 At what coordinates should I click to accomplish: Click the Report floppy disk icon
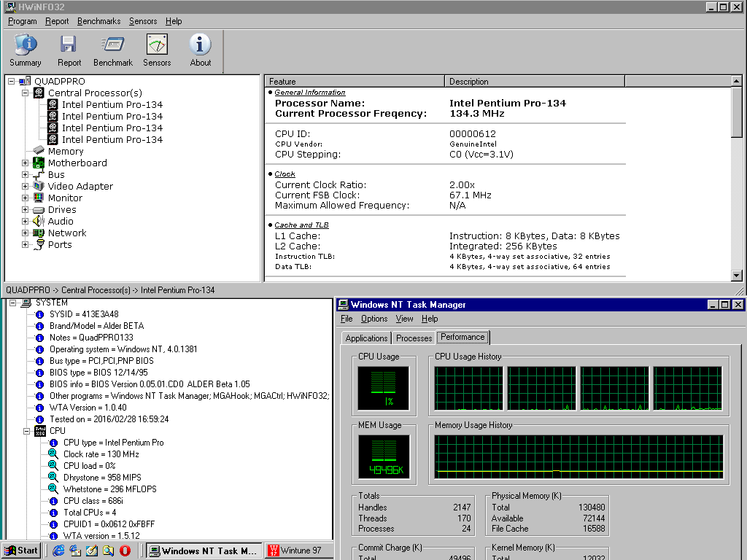coord(69,45)
